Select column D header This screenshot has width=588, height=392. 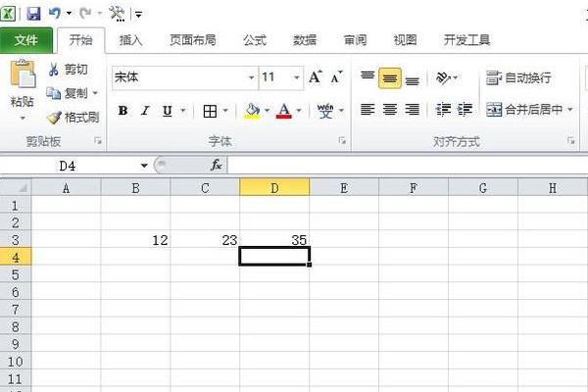coord(274,187)
